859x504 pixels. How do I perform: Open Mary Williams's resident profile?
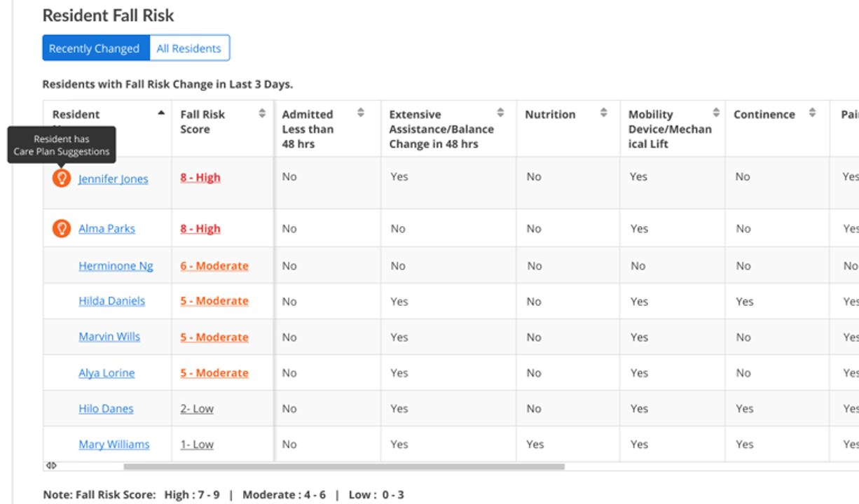click(114, 444)
